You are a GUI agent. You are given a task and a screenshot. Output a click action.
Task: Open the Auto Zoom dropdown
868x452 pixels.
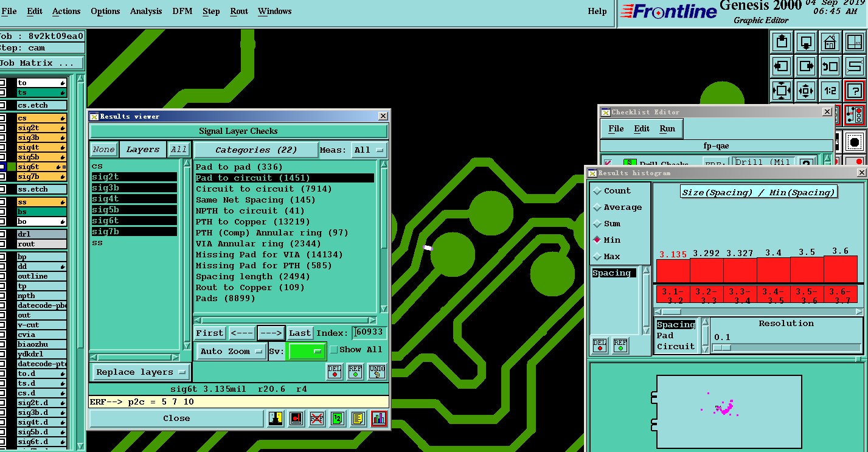[x=232, y=352]
